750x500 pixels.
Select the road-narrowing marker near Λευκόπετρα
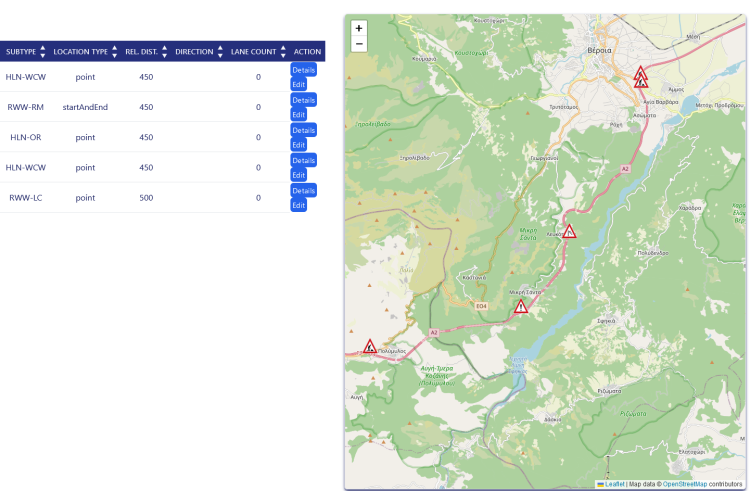pyautogui.click(x=569, y=232)
